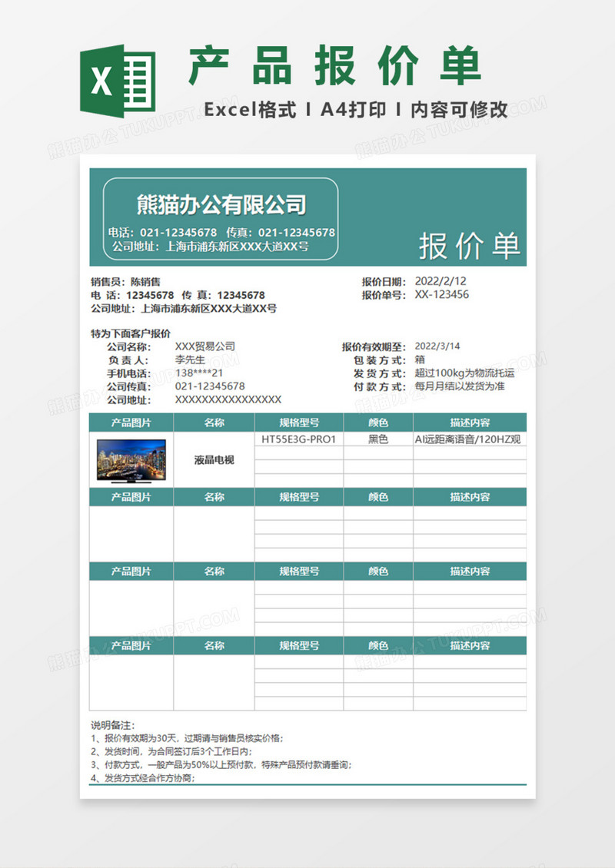Select model cell HT55E3G-PRO1
The width and height of the screenshot is (615, 868).
(298, 439)
